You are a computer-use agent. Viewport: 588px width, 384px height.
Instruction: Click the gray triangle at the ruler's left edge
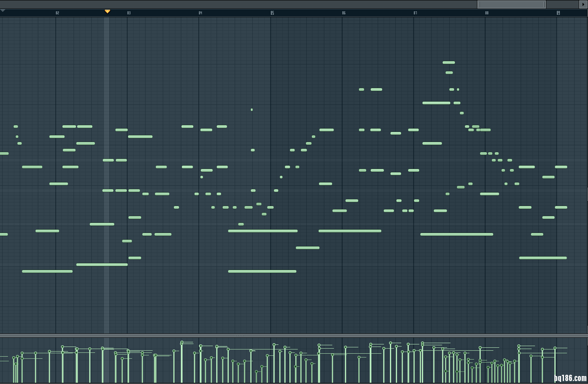tap(3, 11)
